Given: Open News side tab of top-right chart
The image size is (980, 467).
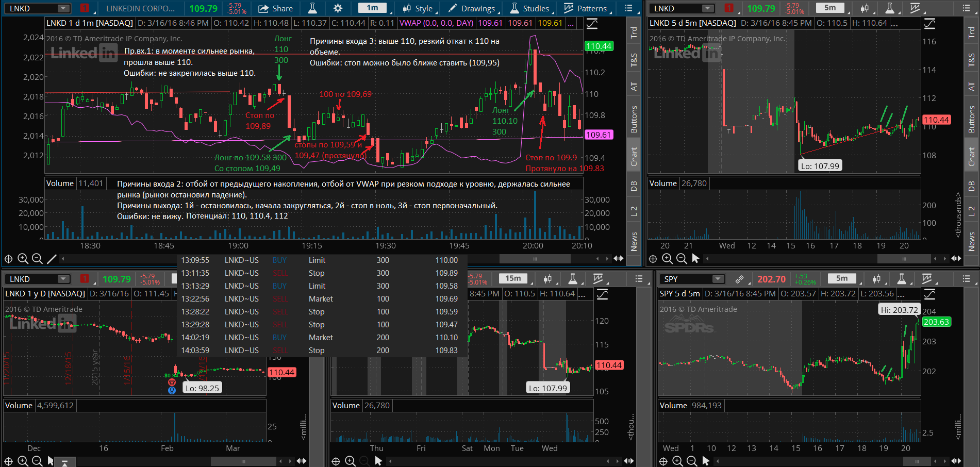Looking at the screenshot, I should [x=972, y=241].
